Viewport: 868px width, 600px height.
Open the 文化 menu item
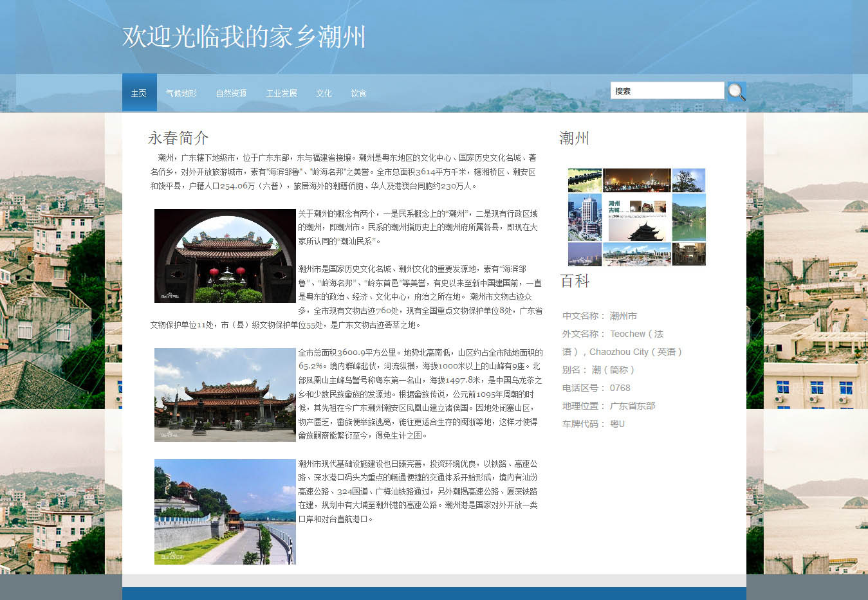pos(324,93)
